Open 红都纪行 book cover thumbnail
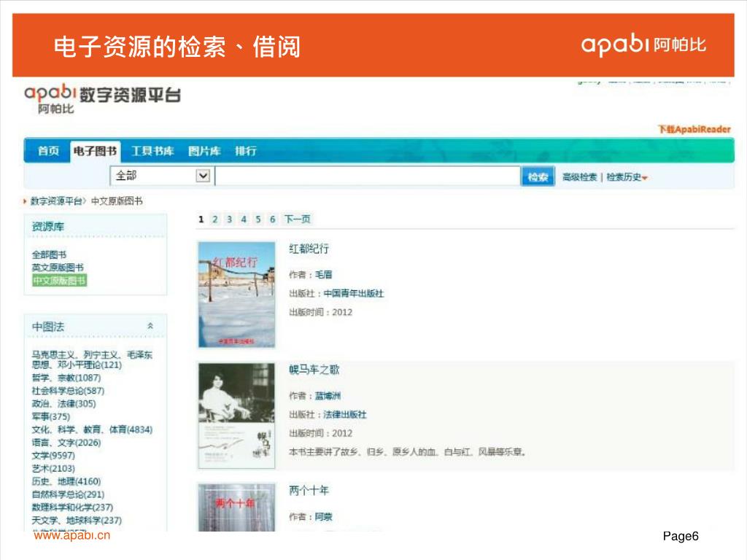 tap(237, 295)
